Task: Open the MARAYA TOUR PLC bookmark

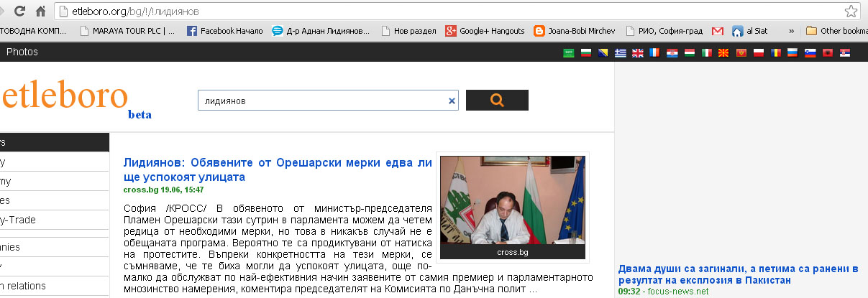Action: [x=128, y=31]
